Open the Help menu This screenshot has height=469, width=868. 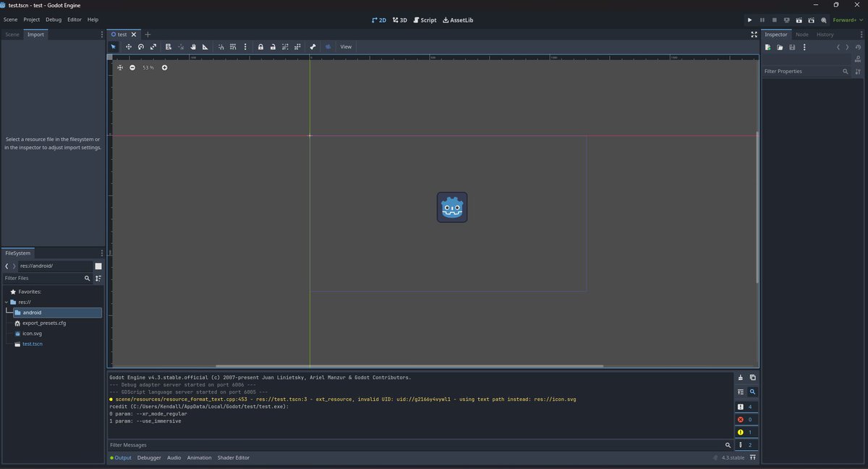coord(93,20)
